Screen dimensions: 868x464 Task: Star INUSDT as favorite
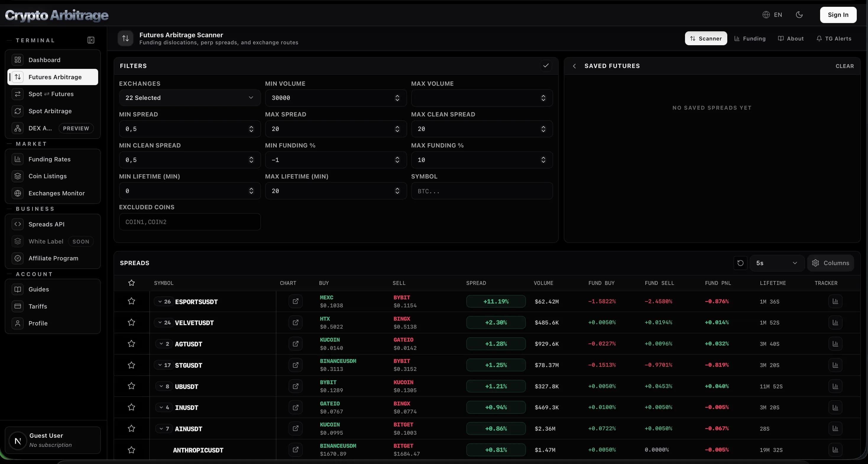(x=132, y=407)
